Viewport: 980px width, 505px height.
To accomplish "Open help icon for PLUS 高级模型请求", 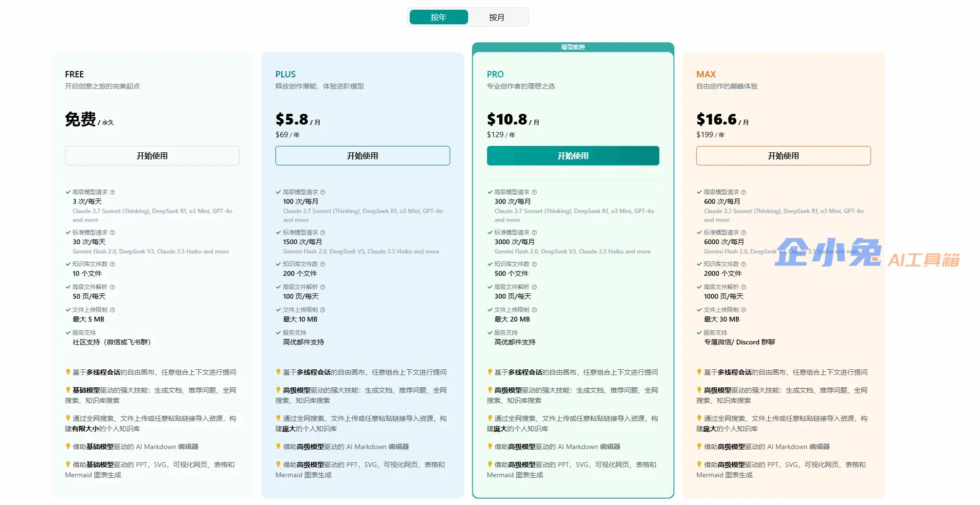I will 323,192.
